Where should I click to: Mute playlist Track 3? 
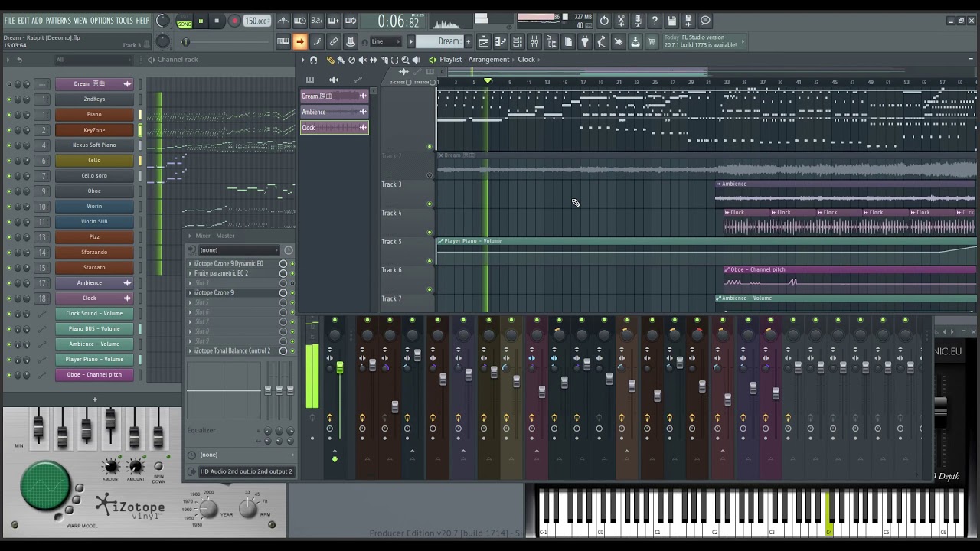point(429,204)
